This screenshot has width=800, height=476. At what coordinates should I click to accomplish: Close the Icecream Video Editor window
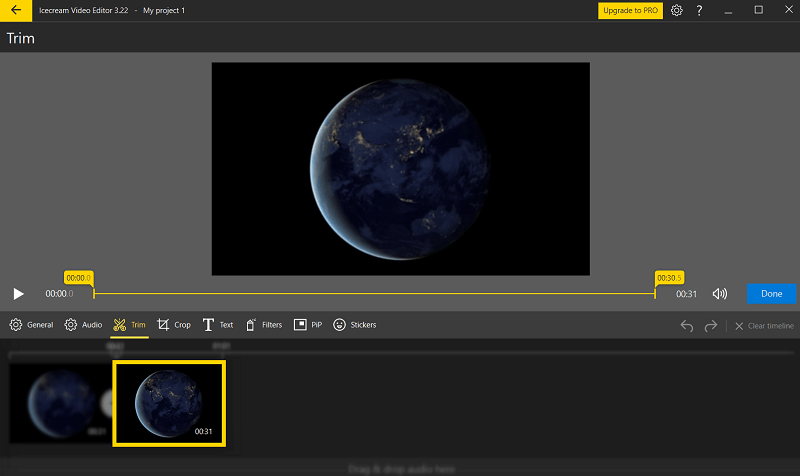pos(788,10)
